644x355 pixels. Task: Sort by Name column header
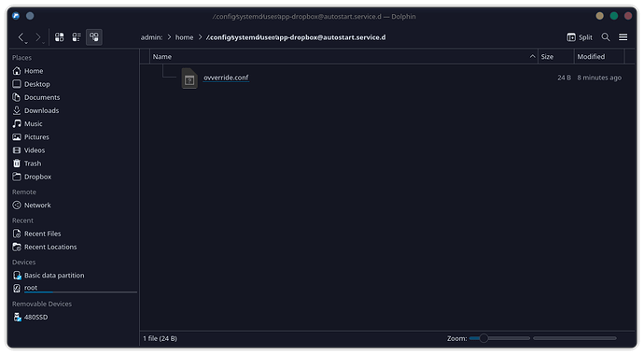coord(343,57)
